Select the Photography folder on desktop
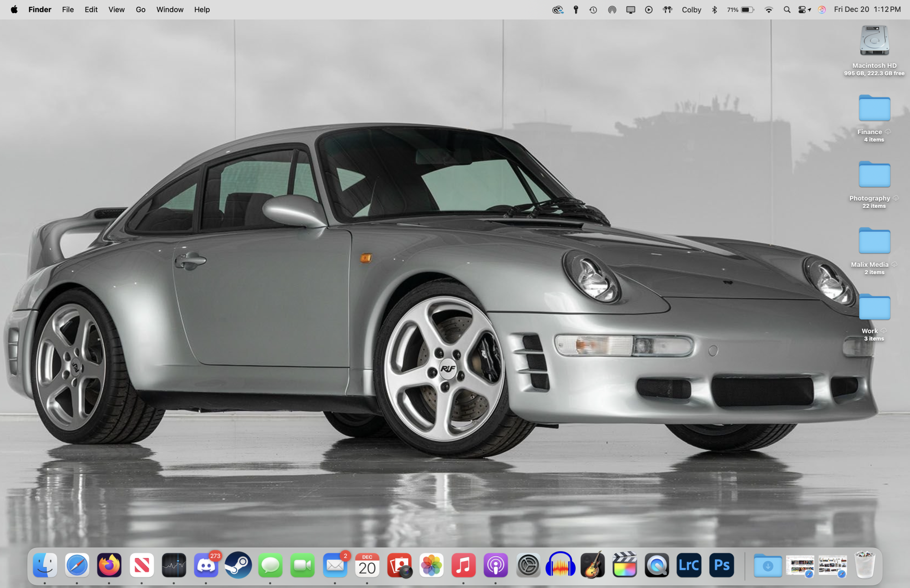 pyautogui.click(x=874, y=175)
